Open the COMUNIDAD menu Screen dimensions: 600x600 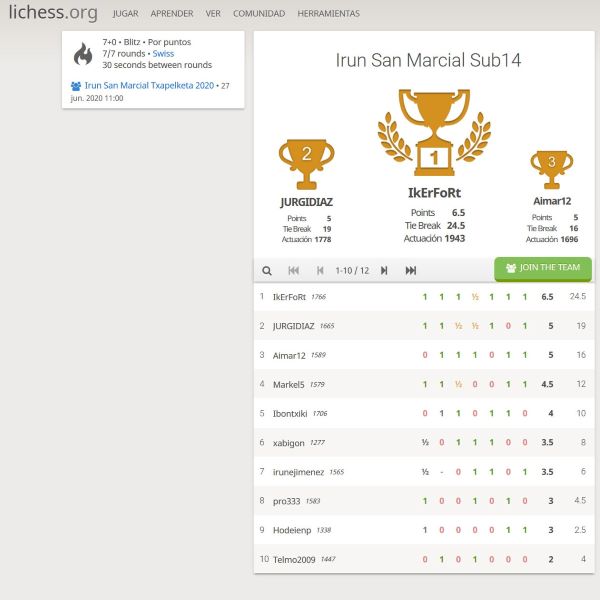click(x=259, y=14)
